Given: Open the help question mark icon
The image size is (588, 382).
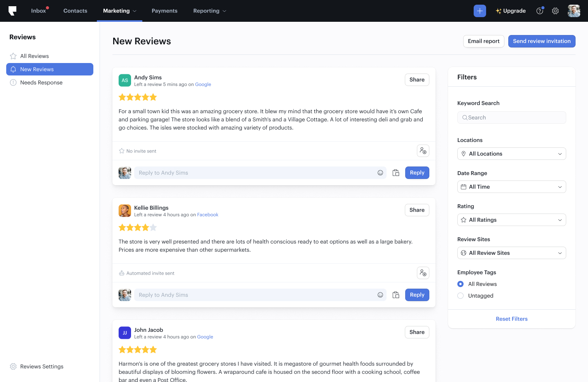Looking at the screenshot, I should click(x=540, y=11).
